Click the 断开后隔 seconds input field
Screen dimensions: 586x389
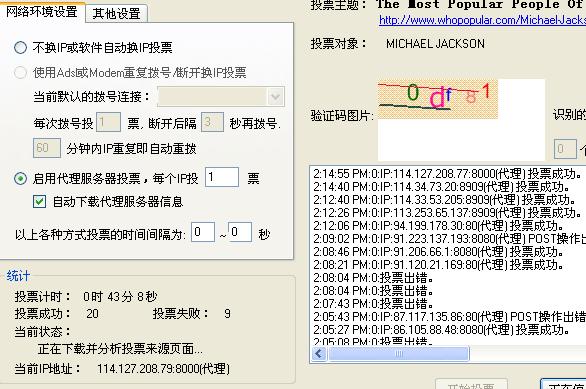(x=212, y=122)
